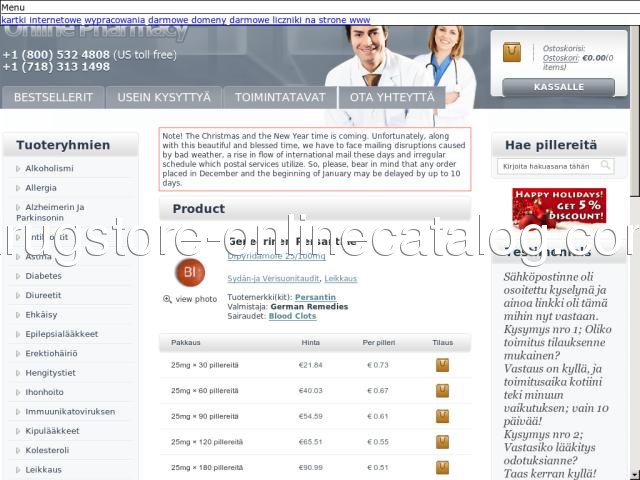
Task: Add 25mg × 30 pillereitä to cart
Action: 442,365
